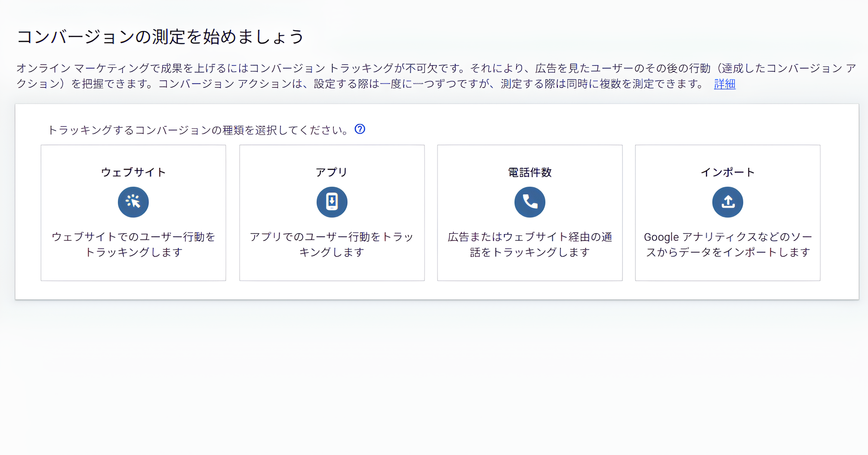The width and height of the screenshot is (868, 455).
Task: Click the 電話件数 card heading
Action: click(529, 172)
